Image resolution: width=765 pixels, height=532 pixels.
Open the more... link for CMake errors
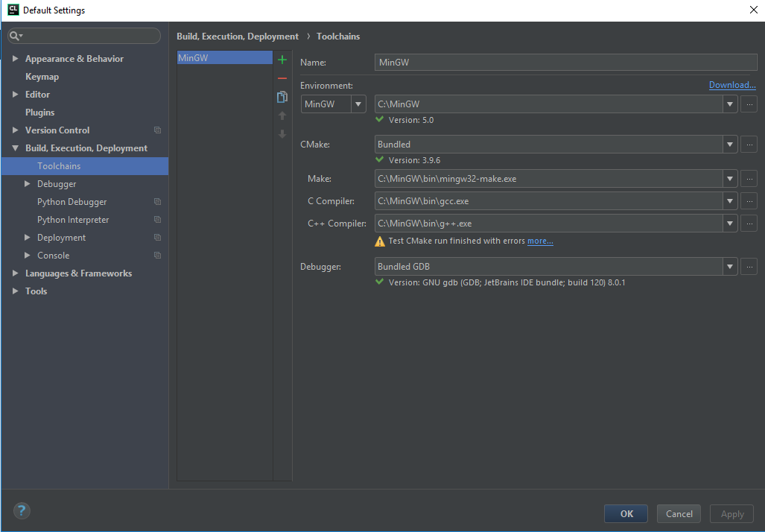[x=540, y=241]
